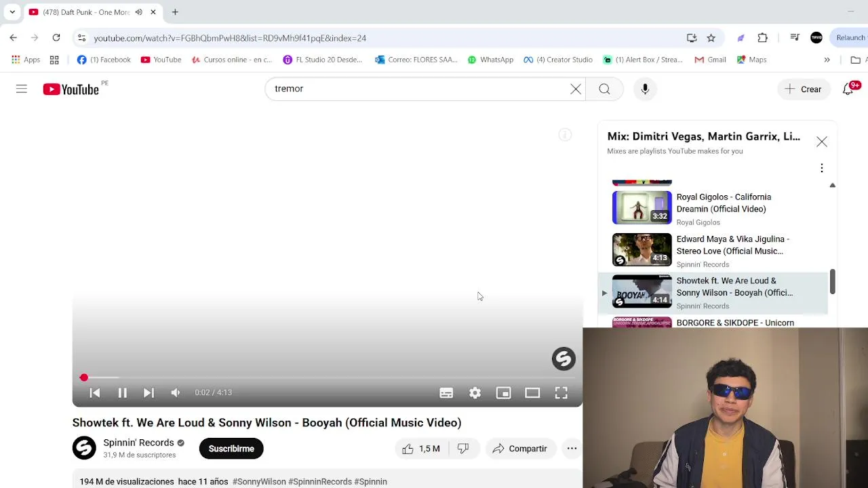Bookmark this page star icon
The height and width of the screenshot is (488, 868).
tap(711, 38)
